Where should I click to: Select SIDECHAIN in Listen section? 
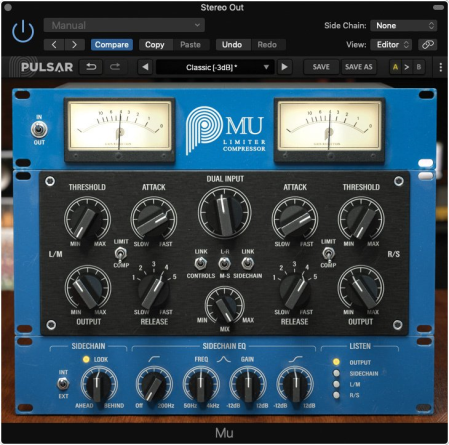click(336, 373)
